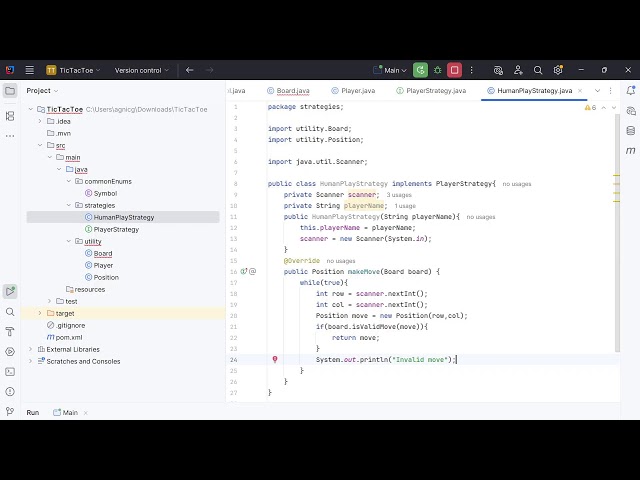
Task: Open the Main run configuration dropdown
Action: [x=390, y=70]
